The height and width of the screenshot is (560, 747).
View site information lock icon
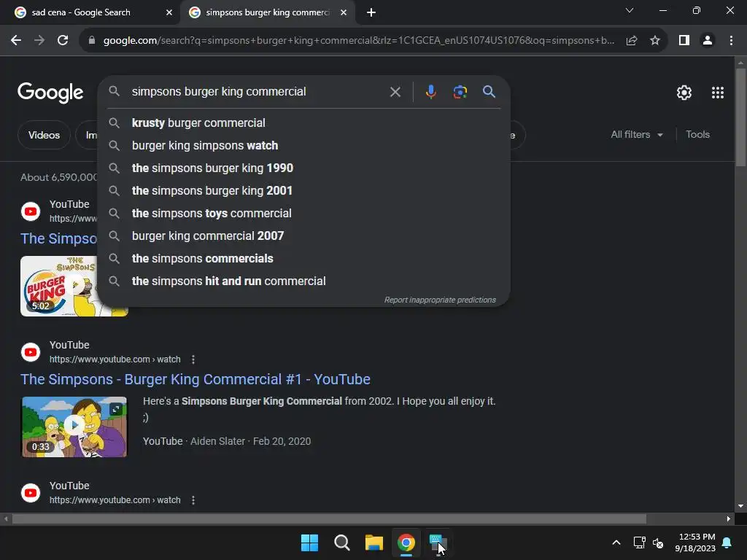pos(92,41)
